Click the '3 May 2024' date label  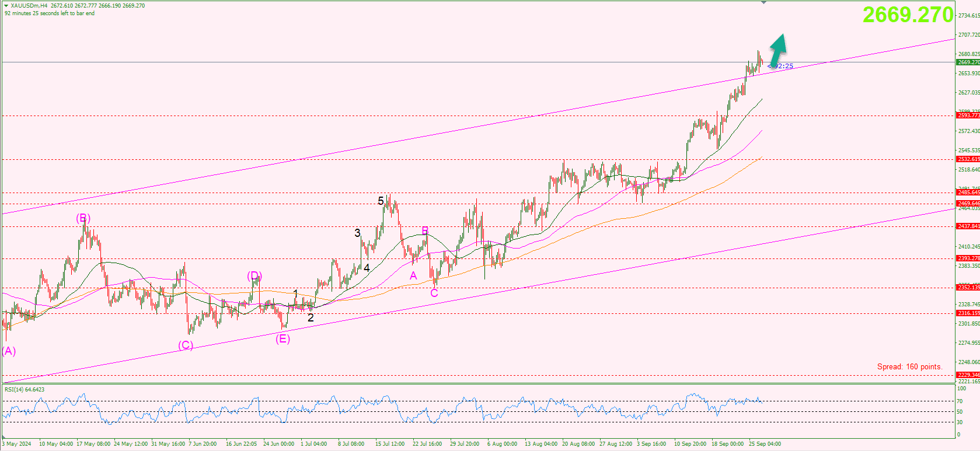click(16, 444)
